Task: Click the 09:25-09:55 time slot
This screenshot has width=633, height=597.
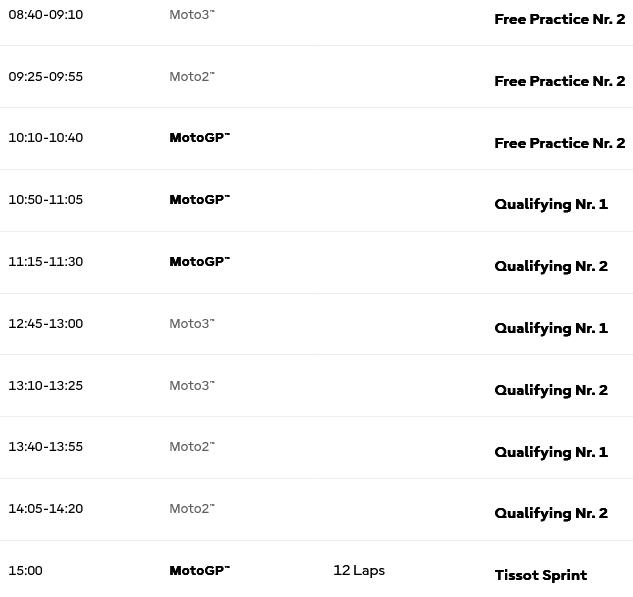Action: coord(46,76)
